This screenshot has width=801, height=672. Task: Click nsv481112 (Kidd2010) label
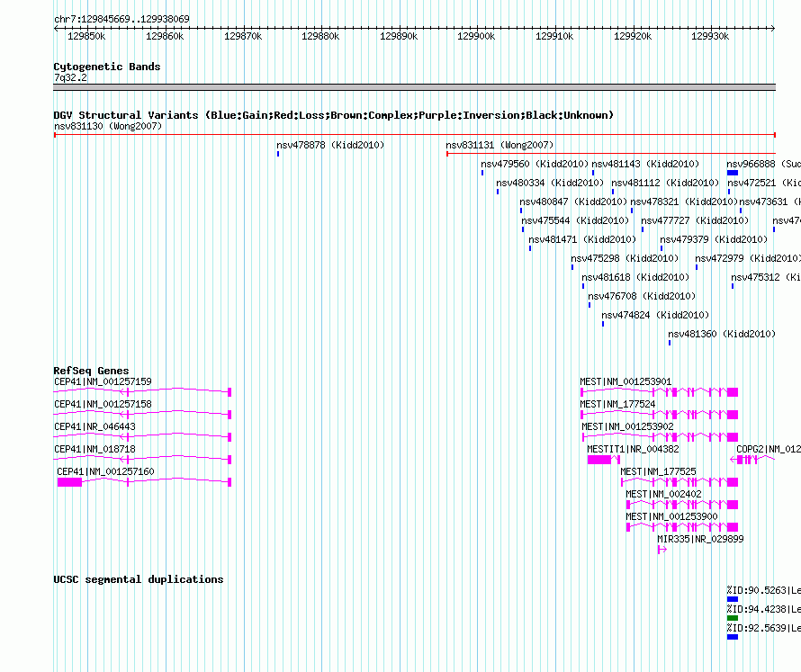pos(665,183)
